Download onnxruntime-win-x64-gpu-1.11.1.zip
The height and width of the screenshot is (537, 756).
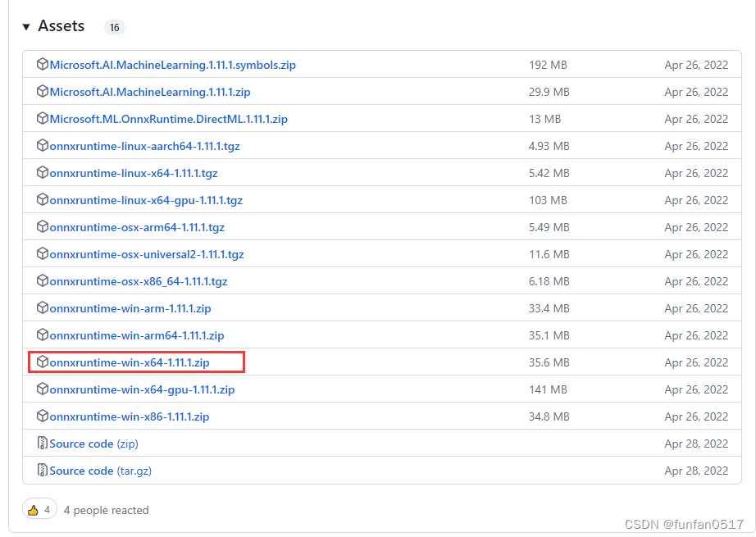tap(142, 389)
